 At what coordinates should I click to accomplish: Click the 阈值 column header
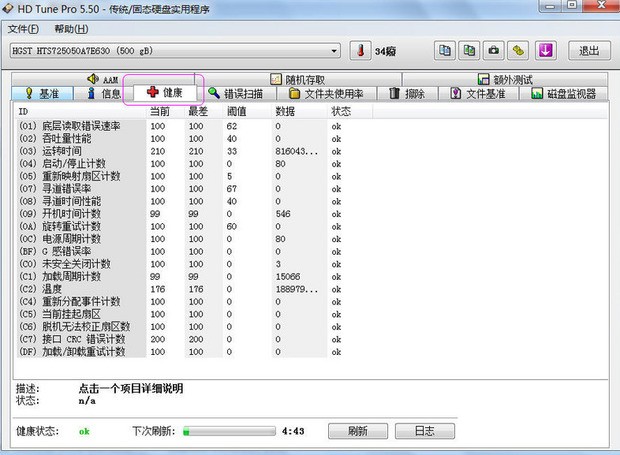click(247, 111)
